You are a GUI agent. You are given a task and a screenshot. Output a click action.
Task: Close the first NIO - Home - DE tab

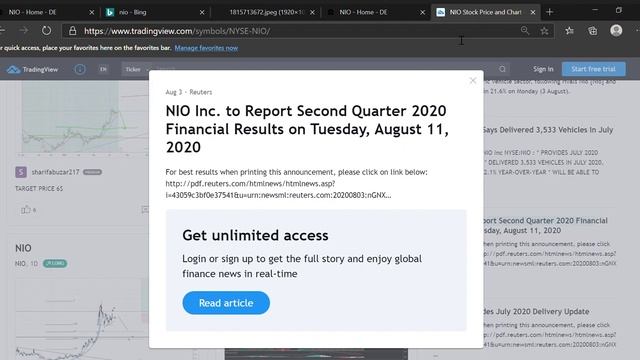coord(91,12)
